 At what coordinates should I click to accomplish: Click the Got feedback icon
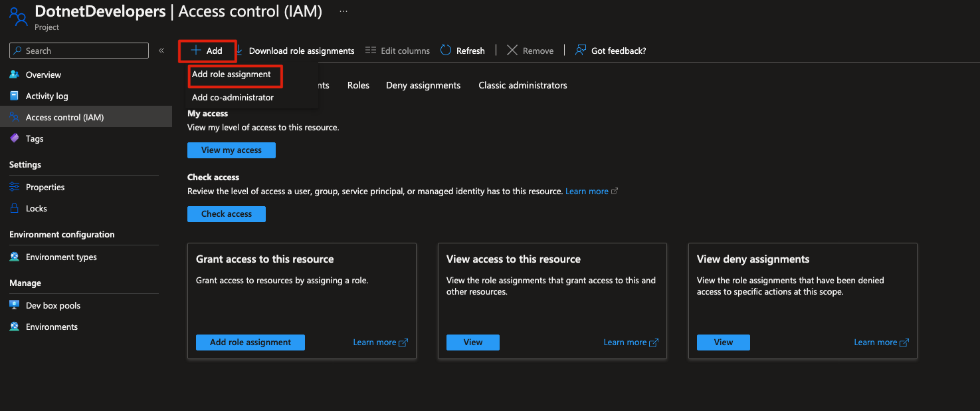(x=581, y=51)
